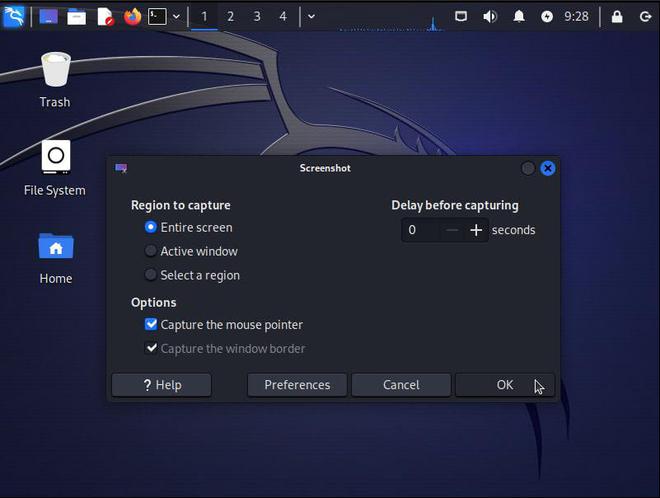This screenshot has height=498, width=660.
Task: Click the power manager tray icon
Action: (547, 17)
